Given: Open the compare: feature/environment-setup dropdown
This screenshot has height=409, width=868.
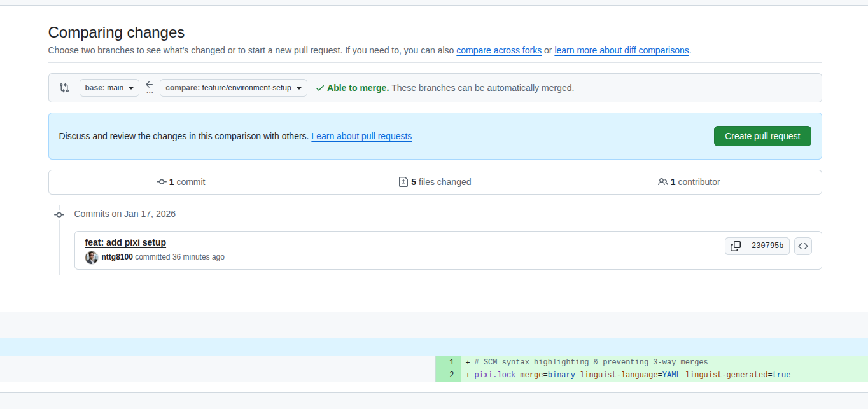Looking at the screenshot, I should click(x=233, y=88).
